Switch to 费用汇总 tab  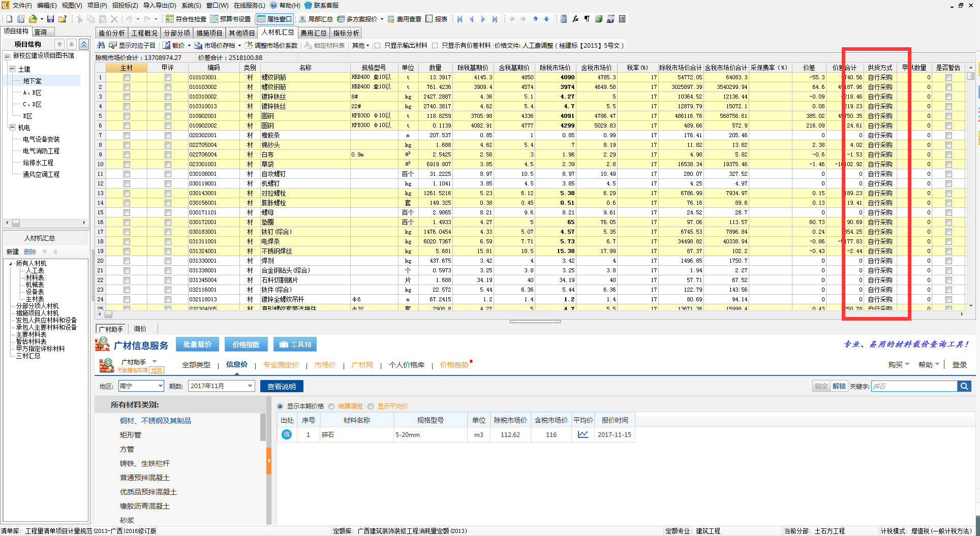point(314,33)
